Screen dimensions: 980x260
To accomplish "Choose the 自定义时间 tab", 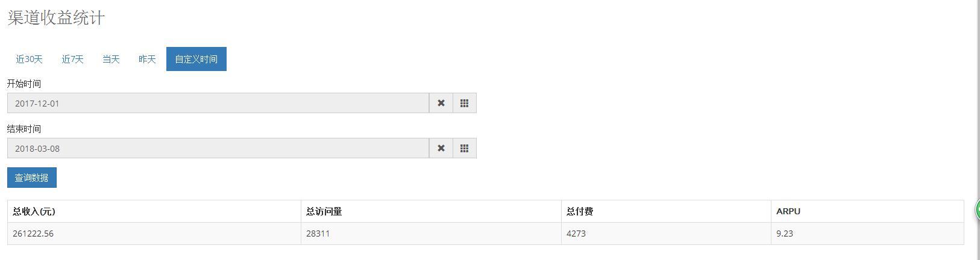I will point(196,59).
